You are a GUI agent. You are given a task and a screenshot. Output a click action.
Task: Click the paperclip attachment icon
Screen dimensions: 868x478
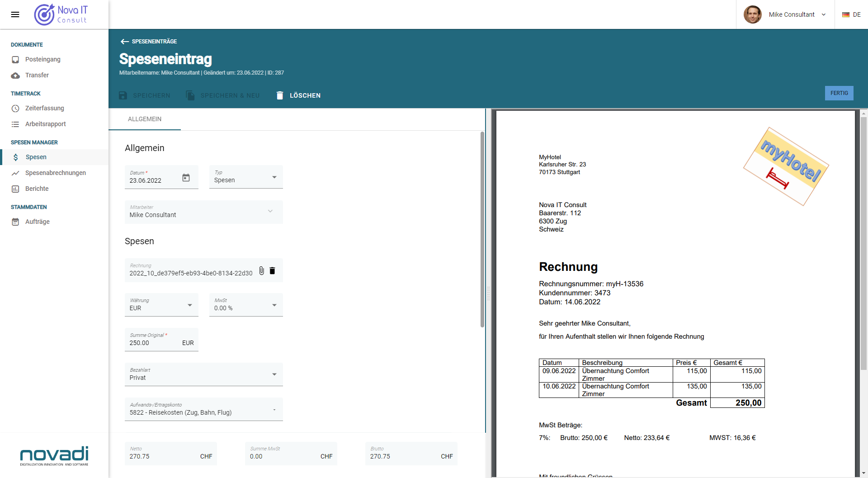coord(261,271)
